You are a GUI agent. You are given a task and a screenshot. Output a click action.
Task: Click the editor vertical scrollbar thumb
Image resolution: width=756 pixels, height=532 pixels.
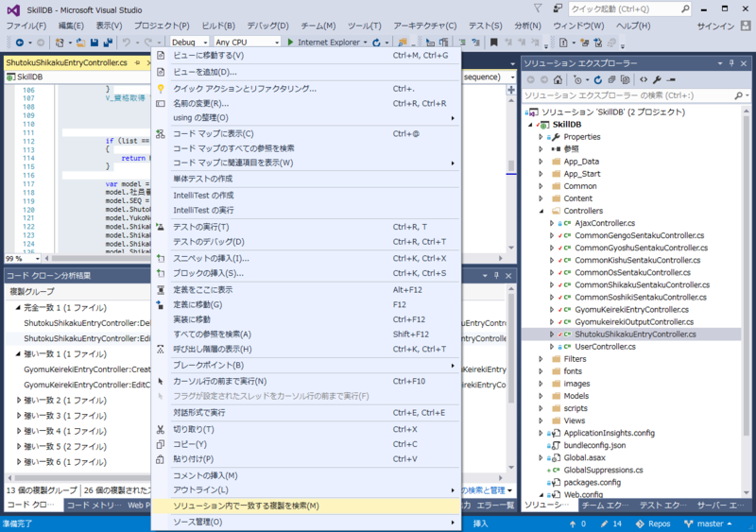(x=511, y=165)
